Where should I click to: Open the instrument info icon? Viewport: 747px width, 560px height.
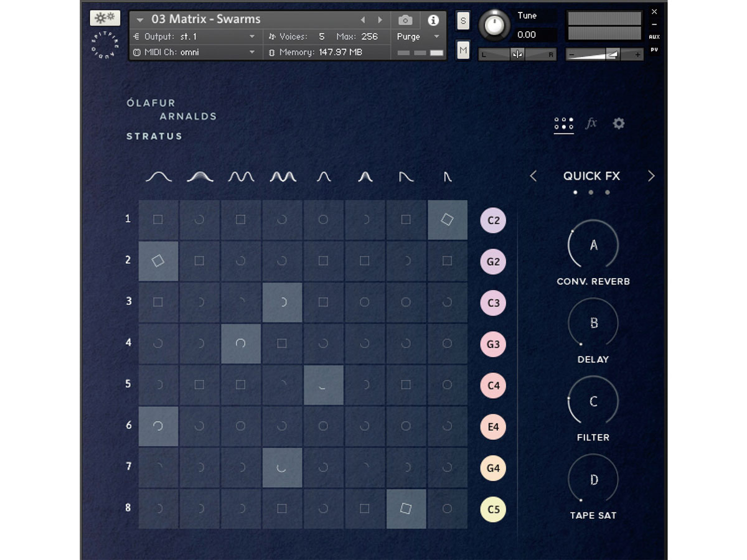(x=433, y=21)
